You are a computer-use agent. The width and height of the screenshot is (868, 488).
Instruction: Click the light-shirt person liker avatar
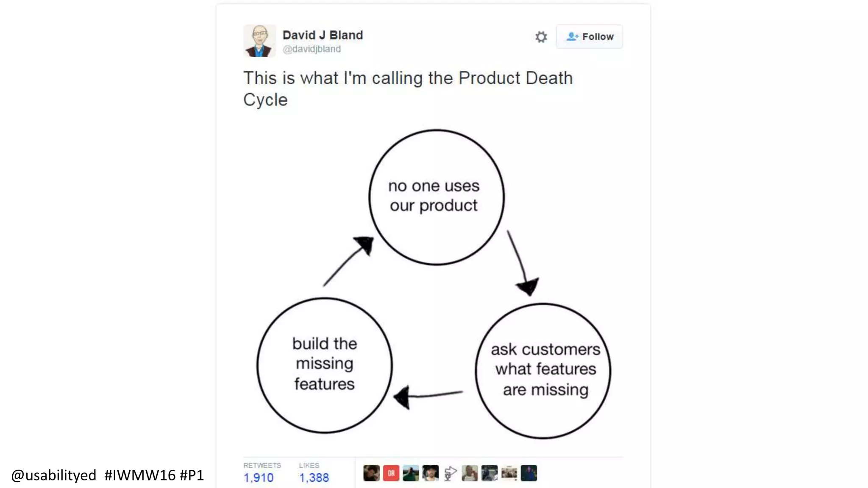470,473
